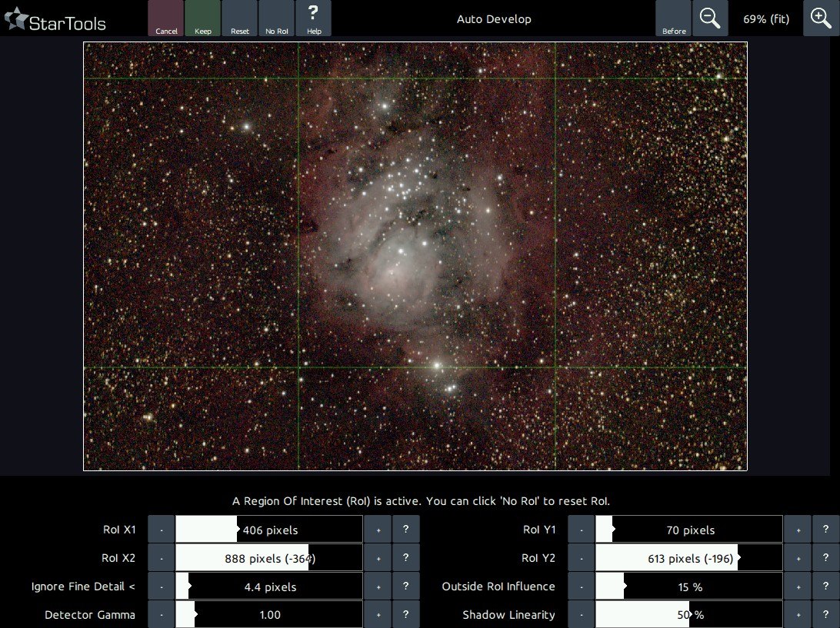The width and height of the screenshot is (840, 628).
Task: Click the RoI Y2 slider bar
Action: click(688, 558)
